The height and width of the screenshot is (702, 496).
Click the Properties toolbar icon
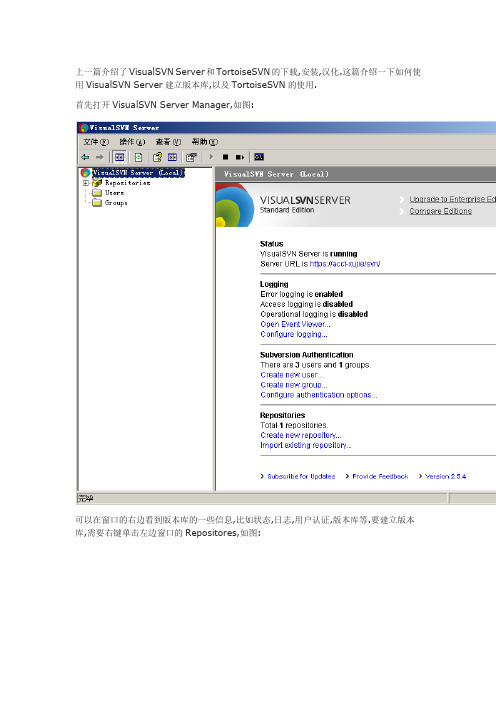point(192,157)
